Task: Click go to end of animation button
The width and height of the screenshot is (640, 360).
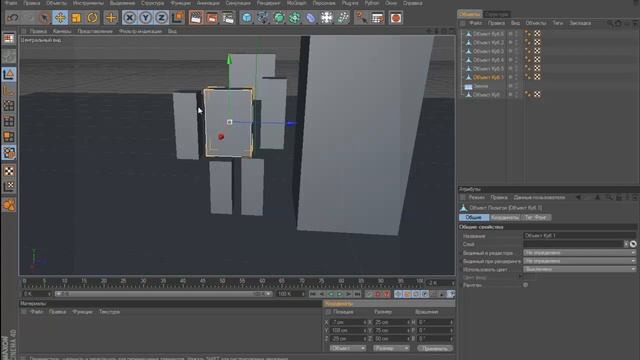Action: point(358,294)
